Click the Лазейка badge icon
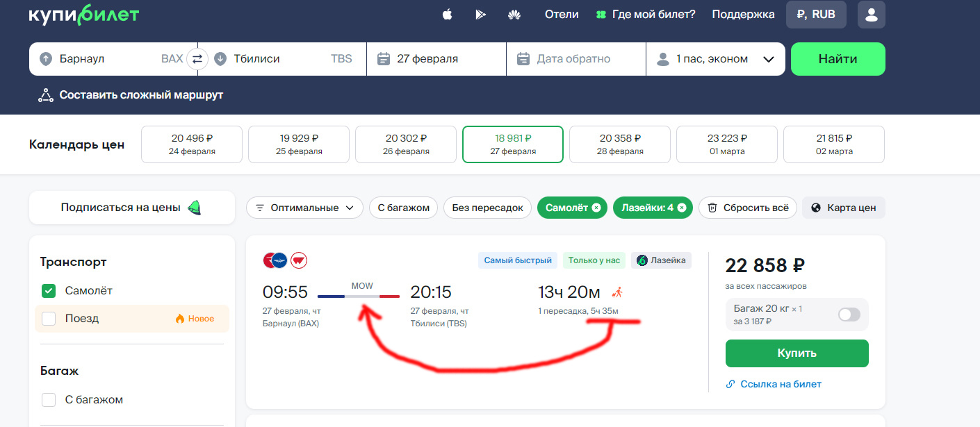Screen dimensions: 980x427 pos(642,260)
